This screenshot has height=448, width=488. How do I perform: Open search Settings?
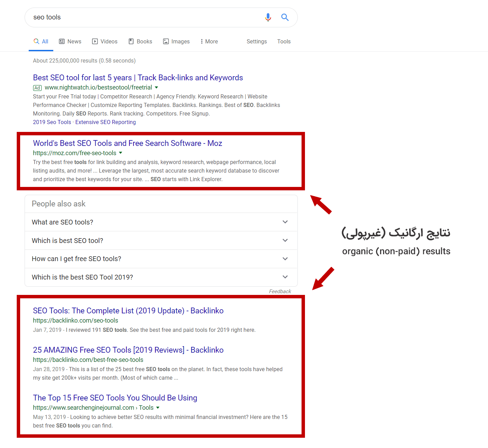(257, 41)
